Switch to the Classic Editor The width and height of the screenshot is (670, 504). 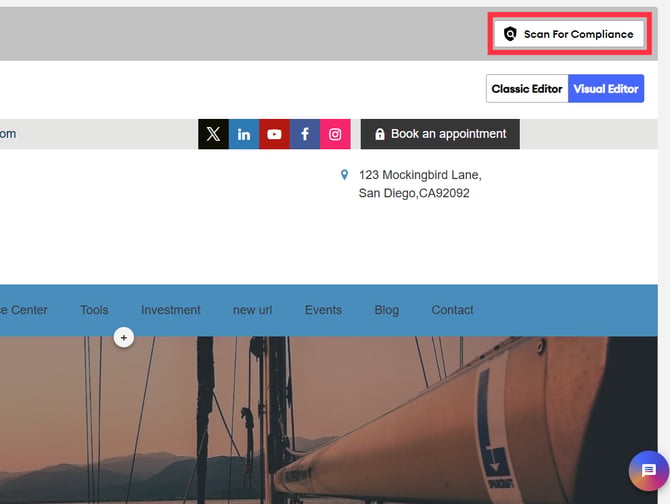click(x=527, y=89)
